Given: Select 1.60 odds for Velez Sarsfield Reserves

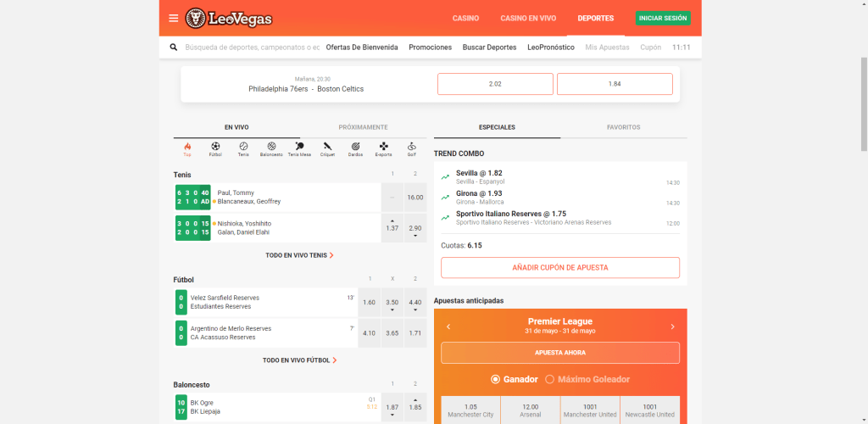Looking at the screenshot, I should [x=370, y=302].
